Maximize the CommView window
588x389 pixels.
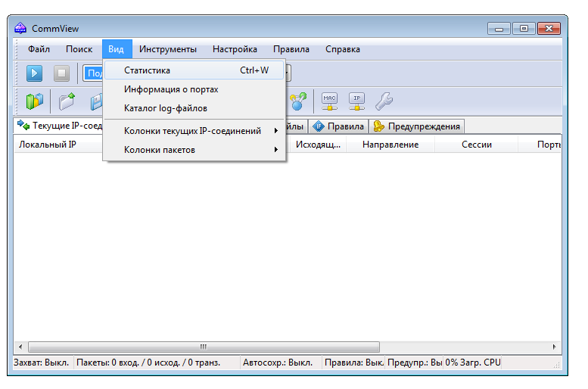(x=524, y=29)
